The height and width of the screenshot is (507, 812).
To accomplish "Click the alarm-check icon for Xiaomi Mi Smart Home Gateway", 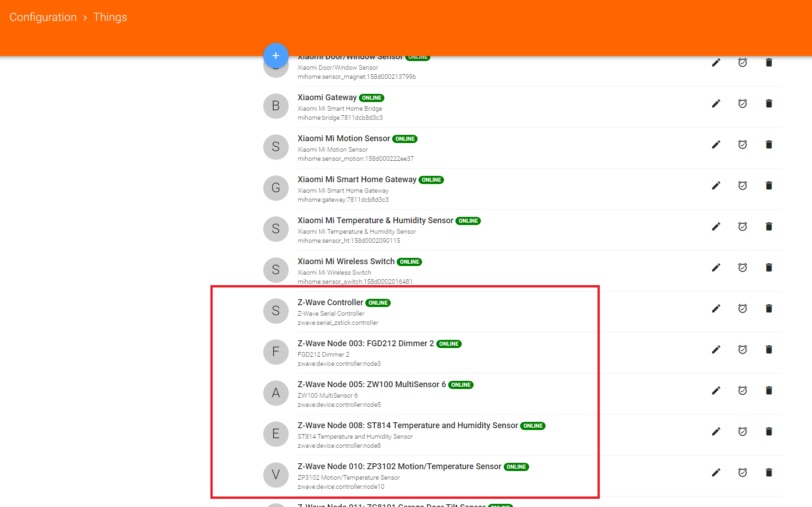I will click(x=742, y=185).
